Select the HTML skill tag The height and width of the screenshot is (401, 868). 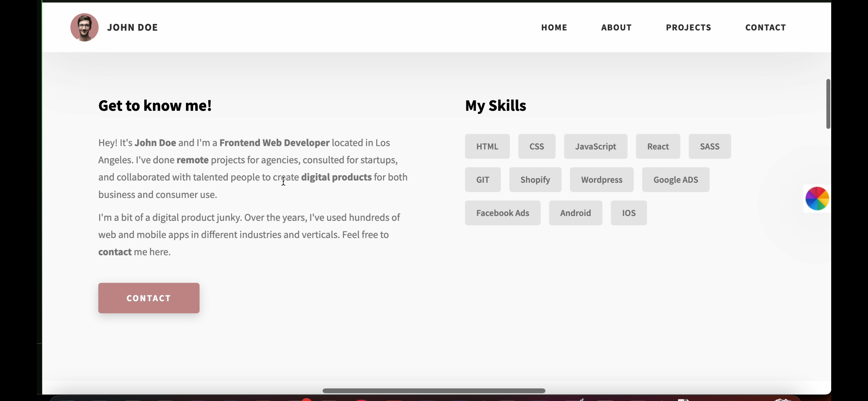[487, 146]
